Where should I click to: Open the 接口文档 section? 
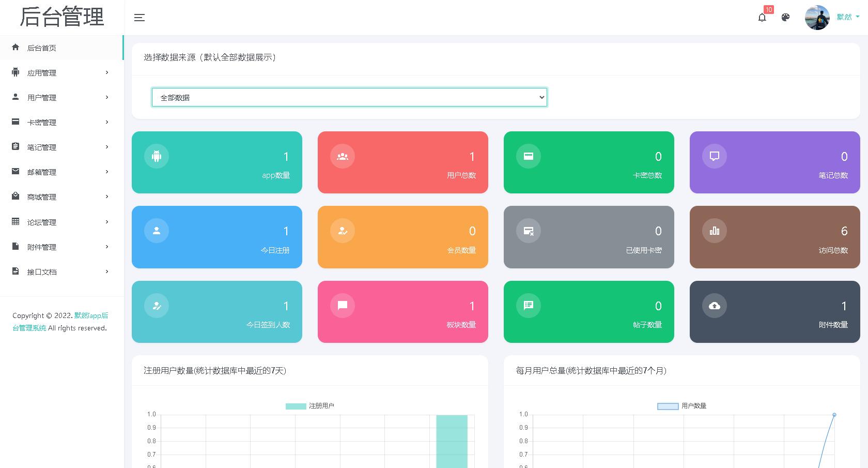point(42,271)
